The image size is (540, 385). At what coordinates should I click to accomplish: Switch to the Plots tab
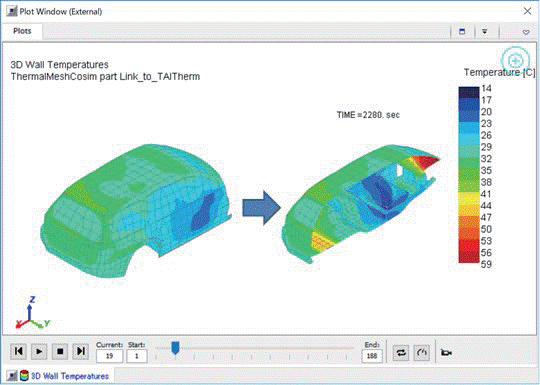click(x=22, y=31)
